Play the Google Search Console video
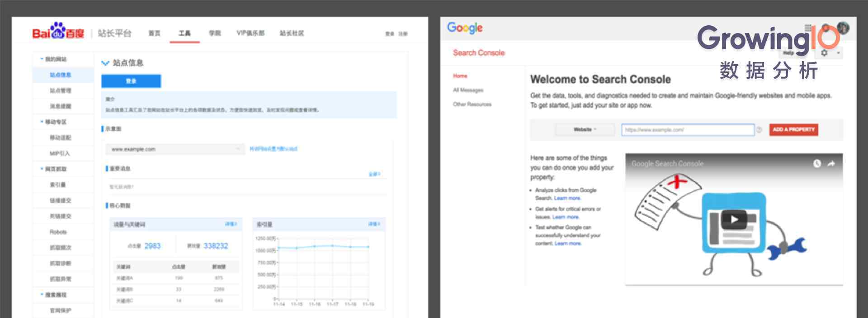 (x=734, y=220)
